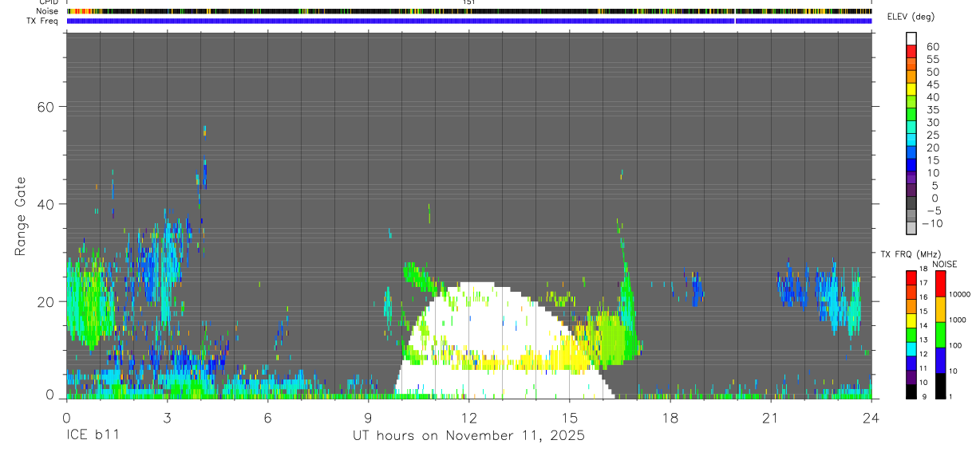This screenshot has width=980, height=452.
Task: Click the yellow swatch in ELEV colorbar
Action: (911, 89)
